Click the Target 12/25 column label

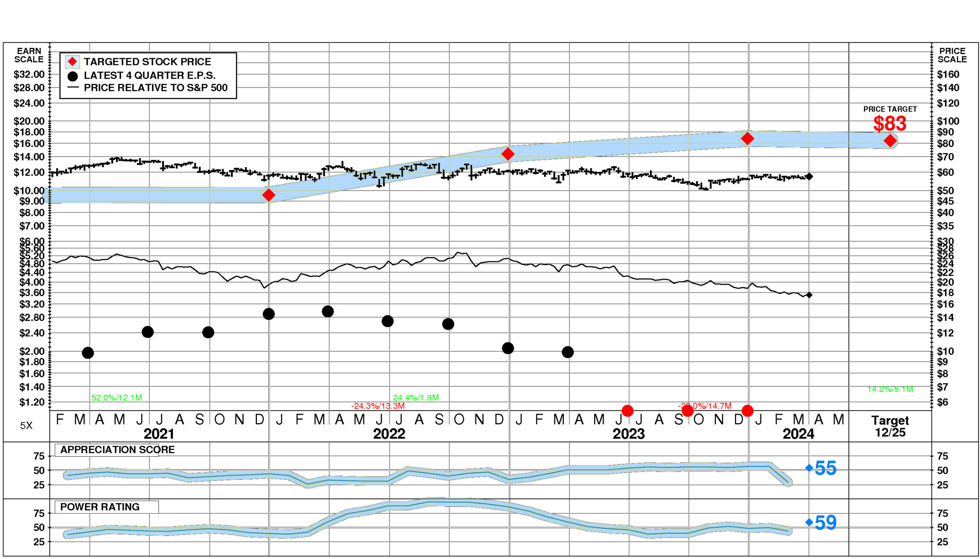pos(890,426)
